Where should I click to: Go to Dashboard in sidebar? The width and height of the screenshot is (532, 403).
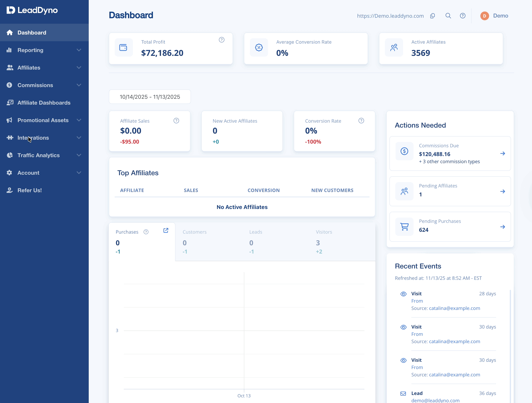pyautogui.click(x=44, y=32)
